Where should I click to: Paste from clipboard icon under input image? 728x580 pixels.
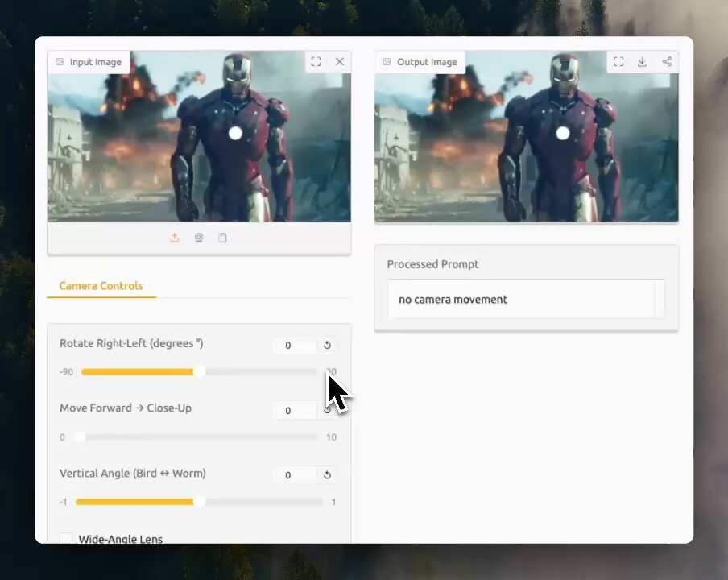coord(222,238)
